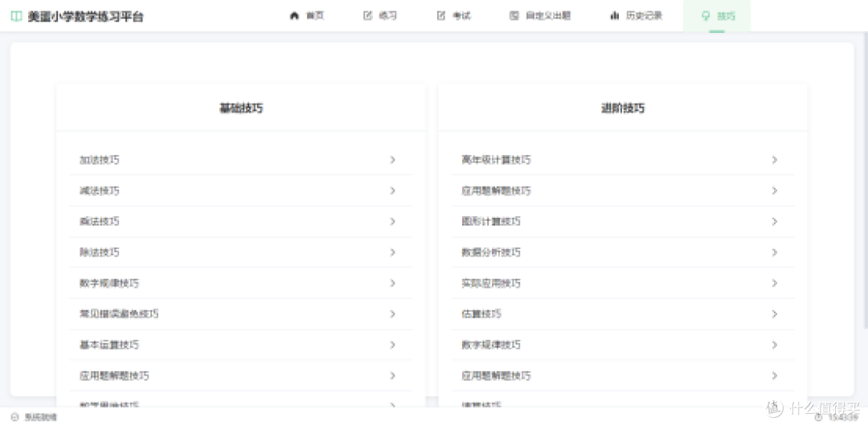Expand the 乘法技巧 row chevron

[392, 222]
